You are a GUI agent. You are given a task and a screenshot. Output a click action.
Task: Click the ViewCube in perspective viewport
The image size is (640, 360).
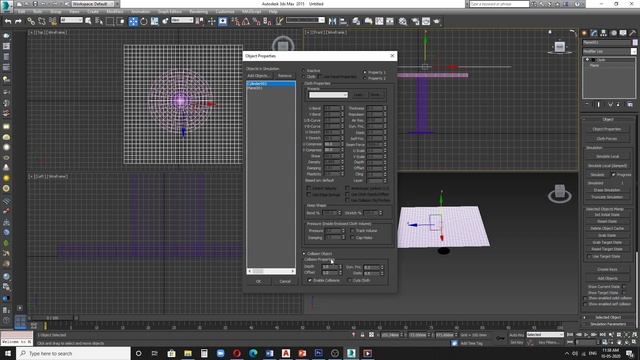[x=560, y=193]
